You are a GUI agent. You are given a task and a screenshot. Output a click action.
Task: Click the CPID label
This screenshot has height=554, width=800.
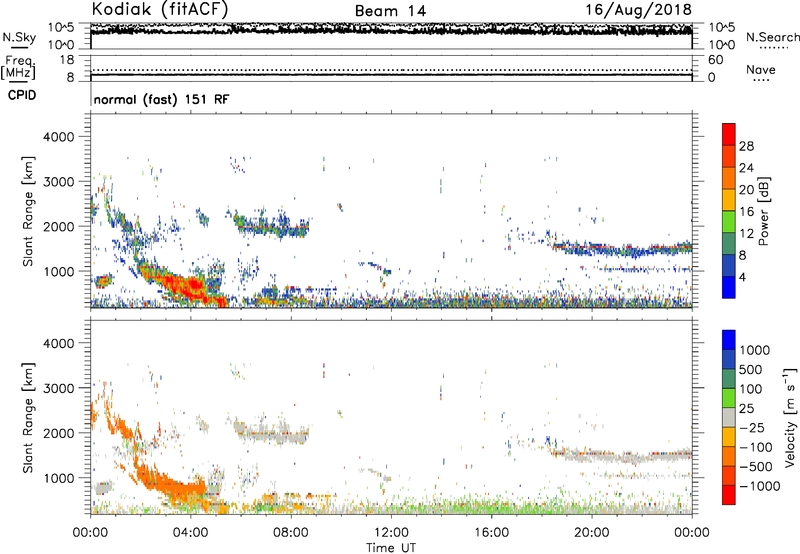point(22,95)
